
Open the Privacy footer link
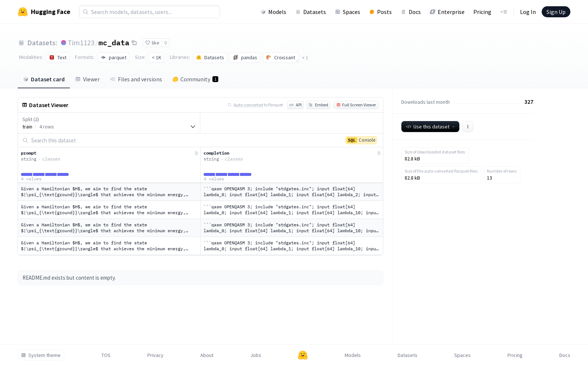(x=155, y=355)
